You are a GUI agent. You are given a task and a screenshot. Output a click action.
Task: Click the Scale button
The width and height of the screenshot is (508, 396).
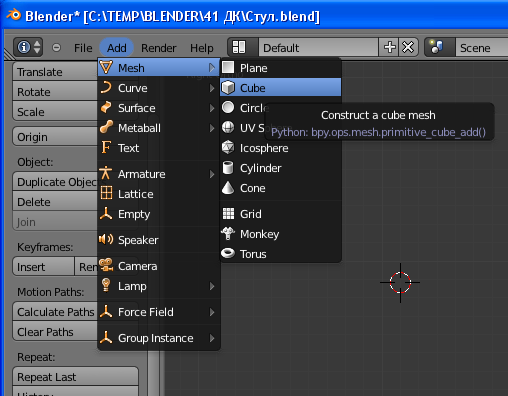coord(55,112)
